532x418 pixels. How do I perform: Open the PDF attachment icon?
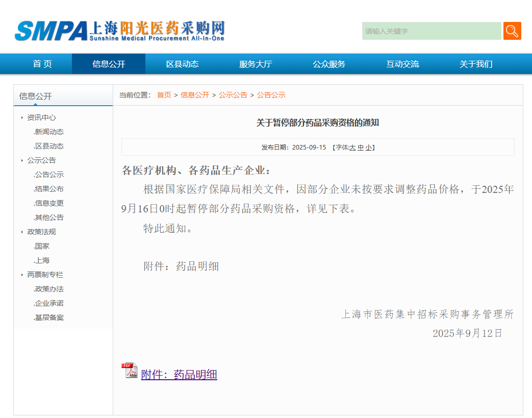(130, 371)
